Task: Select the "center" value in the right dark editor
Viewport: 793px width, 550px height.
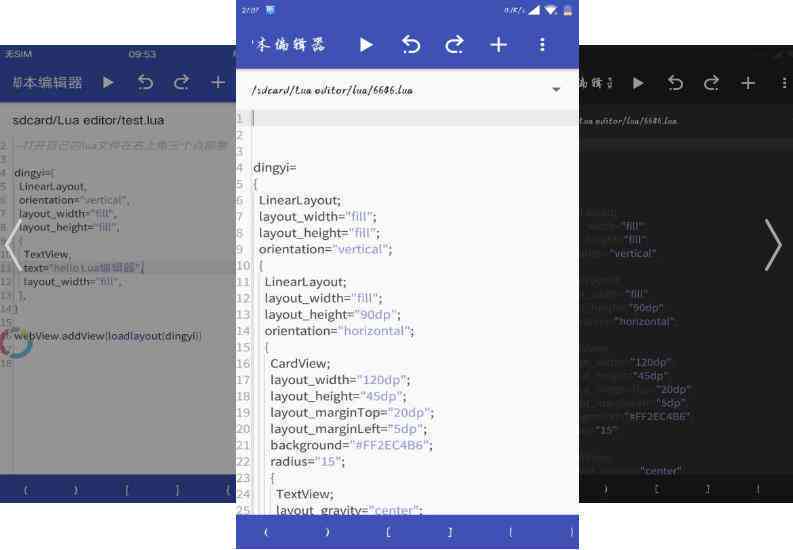Action: pyautogui.click(x=660, y=471)
